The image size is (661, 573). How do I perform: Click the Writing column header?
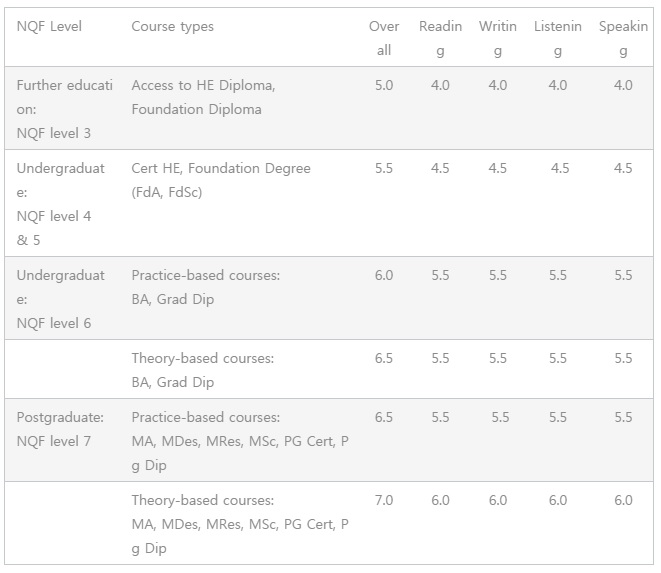[497, 38]
